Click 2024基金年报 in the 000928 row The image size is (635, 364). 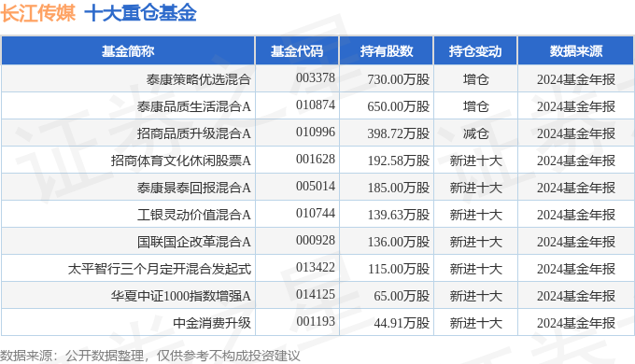coord(576,242)
